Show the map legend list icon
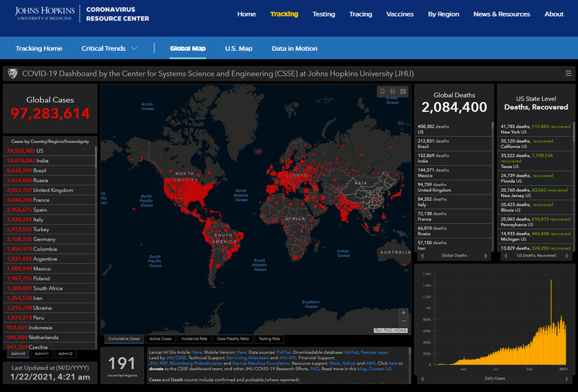This screenshot has width=578, height=392. [393, 91]
